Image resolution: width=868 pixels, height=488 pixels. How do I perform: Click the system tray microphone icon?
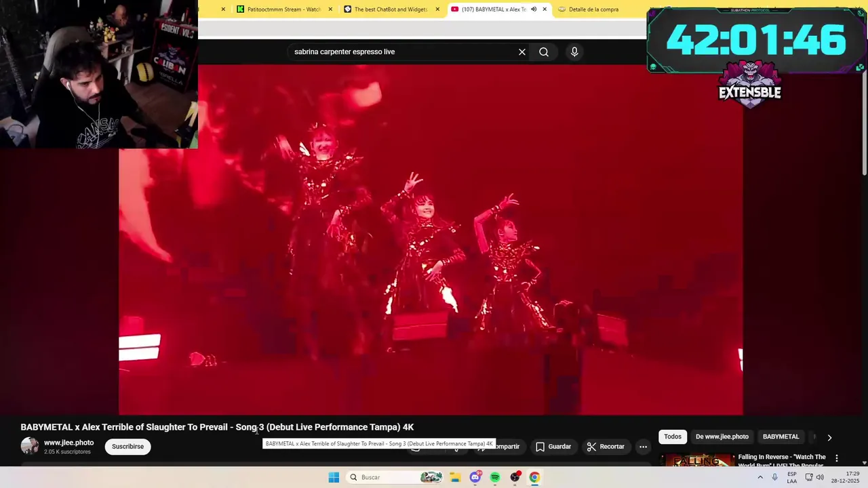coord(774,477)
